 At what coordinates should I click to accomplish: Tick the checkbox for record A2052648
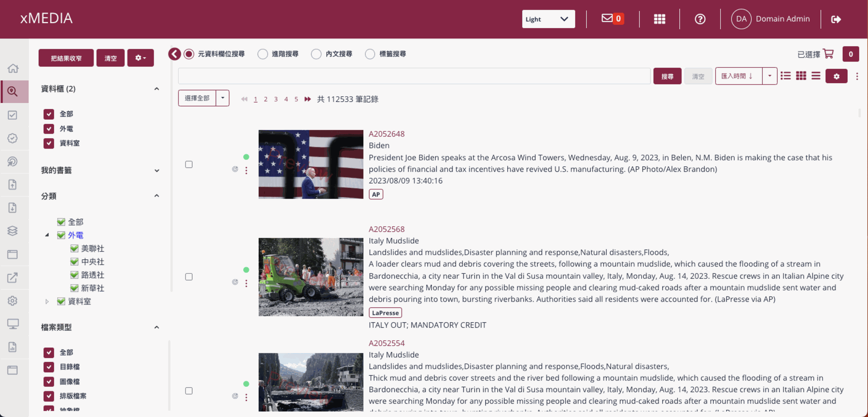(189, 164)
